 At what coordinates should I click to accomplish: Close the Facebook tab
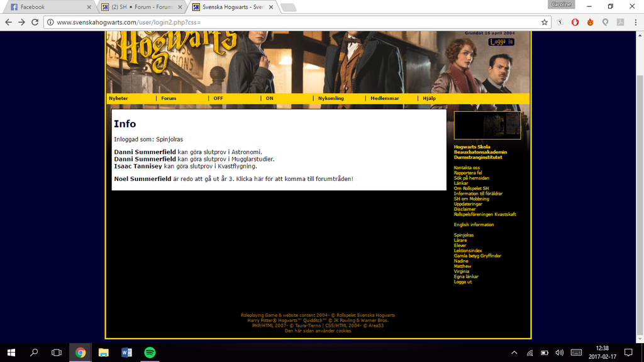(x=89, y=7)
